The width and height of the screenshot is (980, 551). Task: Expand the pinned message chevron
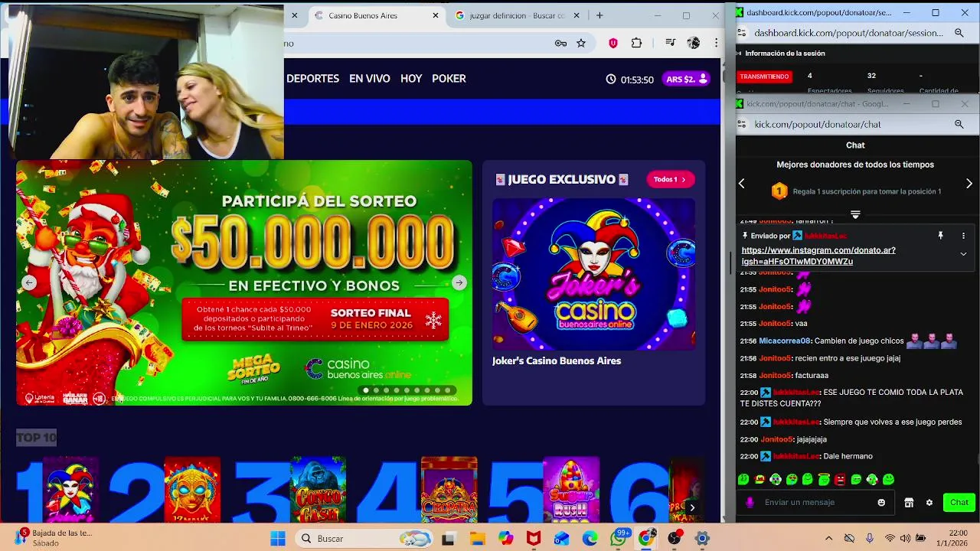coord(963,254)
